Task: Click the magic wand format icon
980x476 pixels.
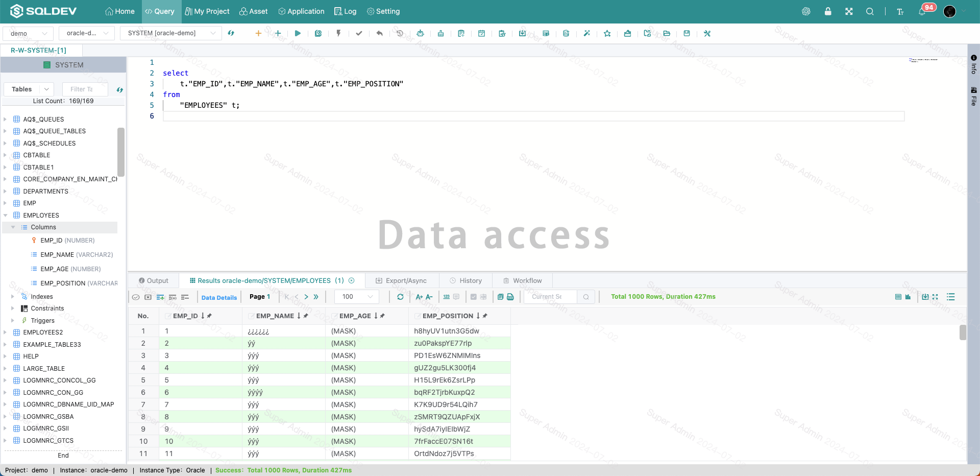Action: click(x=586, y=33)
